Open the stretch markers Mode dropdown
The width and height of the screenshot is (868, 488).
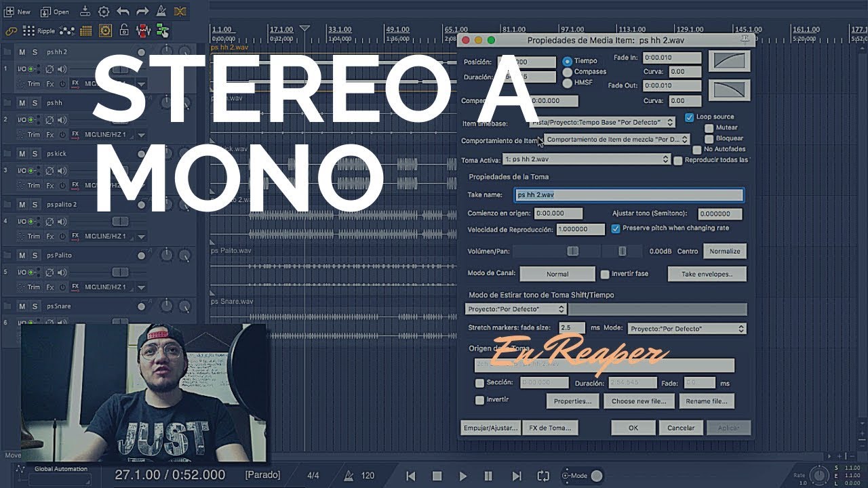pyautogui.click(x=687, y=328)
